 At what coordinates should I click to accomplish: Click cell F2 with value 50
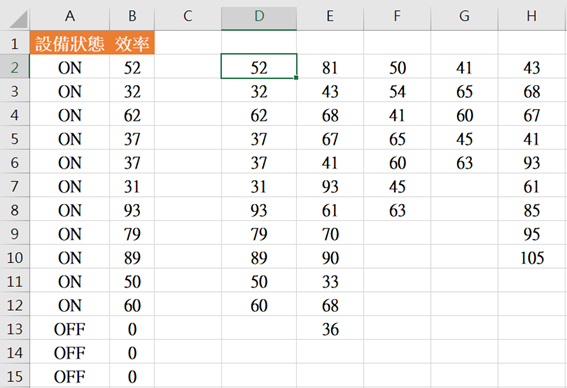(x=397, y=67)
